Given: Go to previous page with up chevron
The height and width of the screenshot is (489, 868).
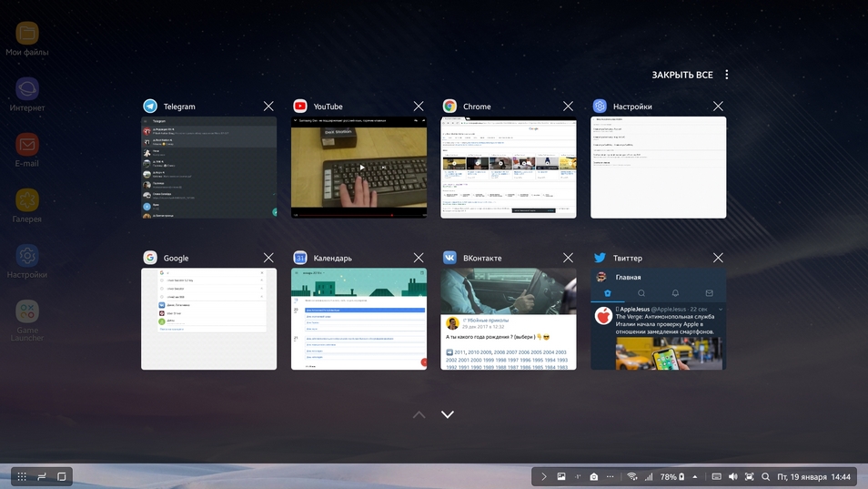Looking at the screenshot, I should pyautogui.click(x=419, y=414).
